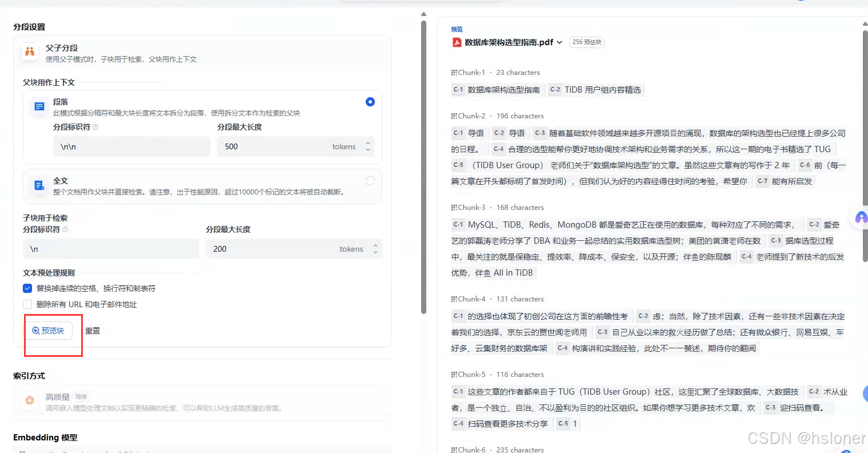
Task: Click the stepper on 500 tokens field
Action: pos(368,146)
